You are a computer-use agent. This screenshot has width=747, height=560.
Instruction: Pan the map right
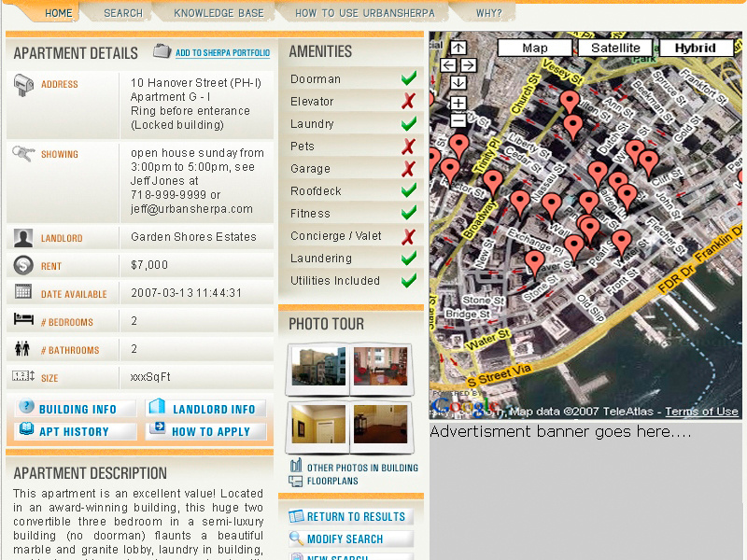tap(469, 65)
